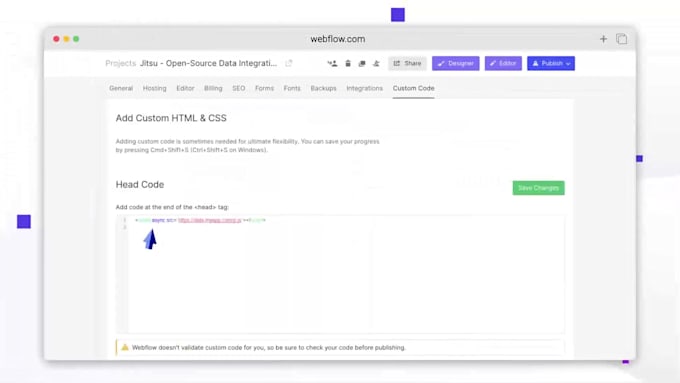Click the warning icon in validation notice
Viewport: 680px width, 383px height.
[125, 347]
